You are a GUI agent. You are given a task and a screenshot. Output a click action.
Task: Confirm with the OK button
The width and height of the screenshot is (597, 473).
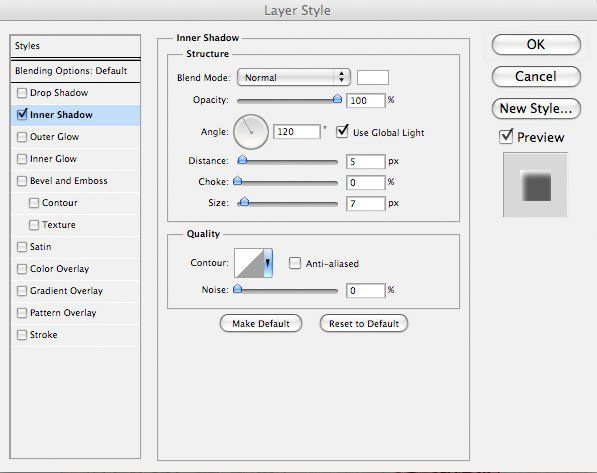tap(536, 45)
